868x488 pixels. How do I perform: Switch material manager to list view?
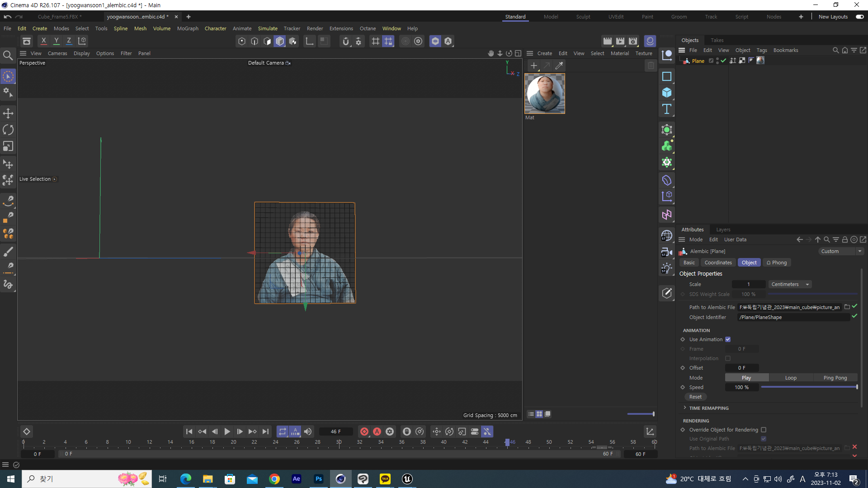[531, 414]
